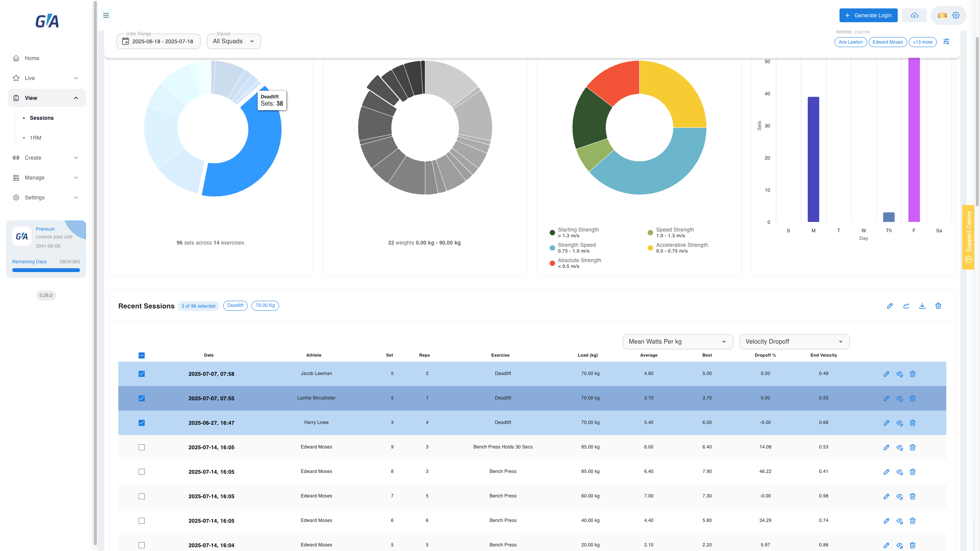The width and height of the screenshot is (980, 551).
Task: Delete the Harry Lowe Deadlift row
Action: [x=913, y=423]
